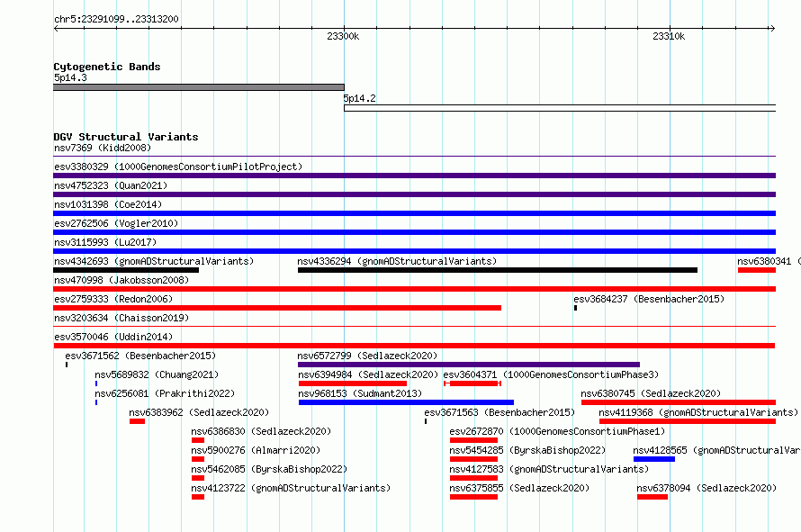Select the black bar under nsv4336294
Image resolution: width=801 pixels, height=532 pixels.
coord(498,270)
